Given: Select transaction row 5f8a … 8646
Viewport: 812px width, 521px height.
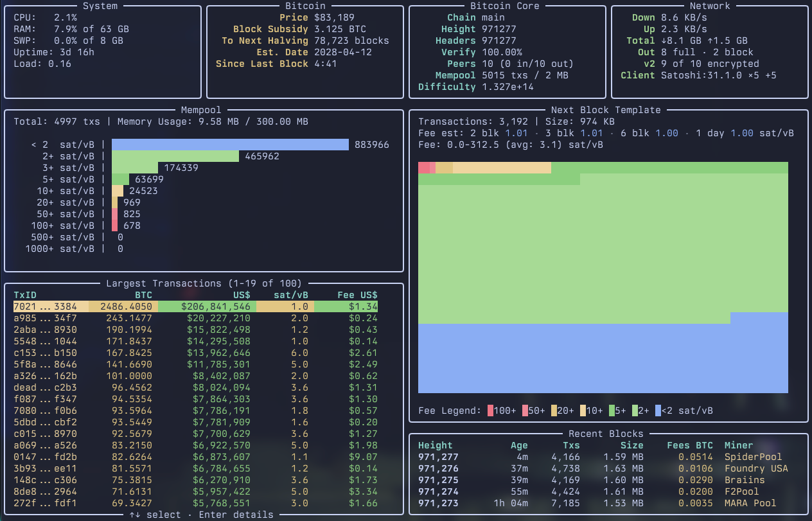Looking at the screenshot, I should point(196,364).
